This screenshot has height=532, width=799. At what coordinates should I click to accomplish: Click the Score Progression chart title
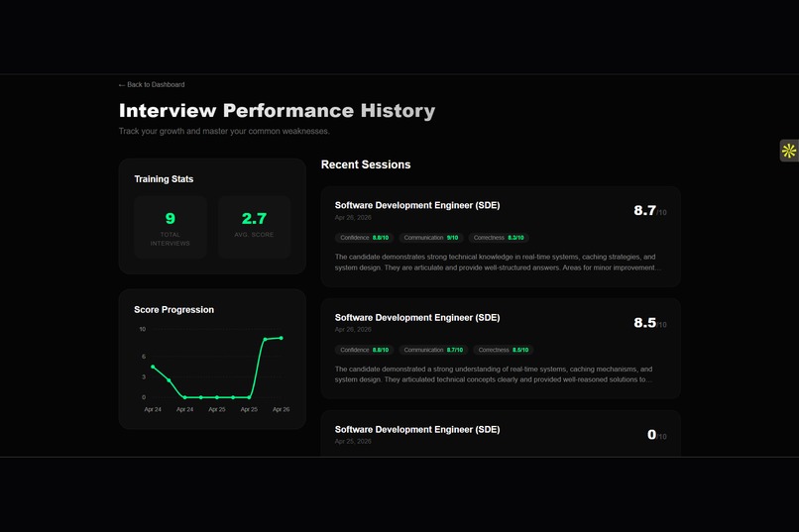click(173, 309)
